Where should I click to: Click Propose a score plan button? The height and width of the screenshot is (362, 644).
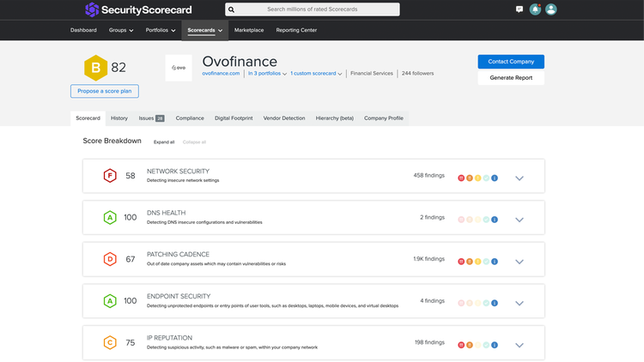click(x=105, y=91)
